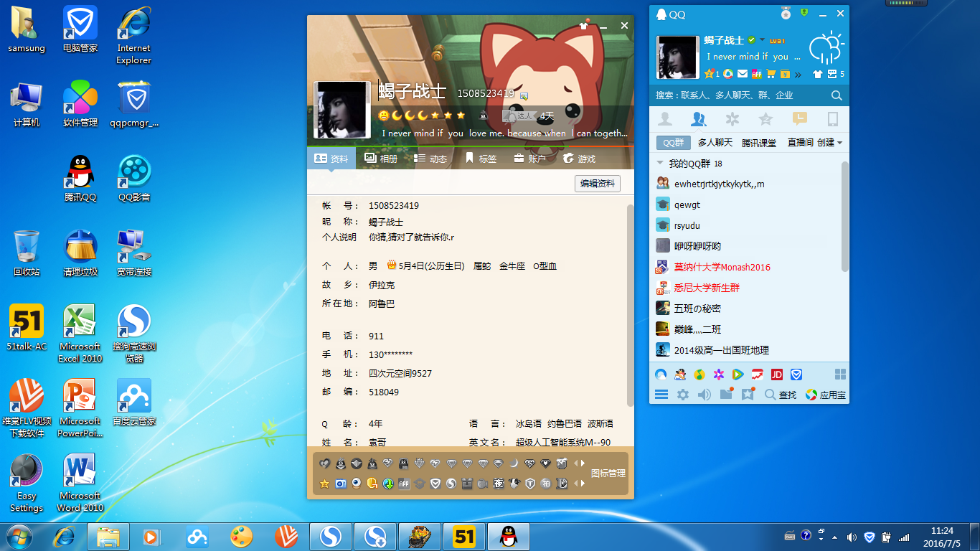Open the colorful APP icon under the signature

pyautogui.click(x=756, y=74)
